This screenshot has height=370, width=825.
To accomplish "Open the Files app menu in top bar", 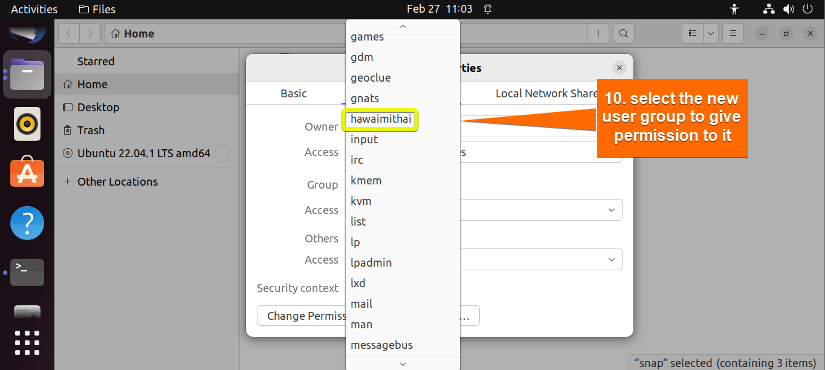I will point(97,9).
